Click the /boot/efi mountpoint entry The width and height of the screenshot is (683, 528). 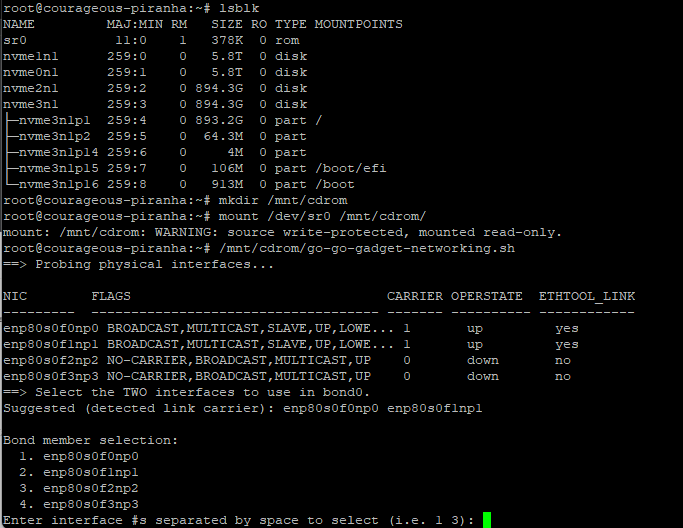coord(350,168)
